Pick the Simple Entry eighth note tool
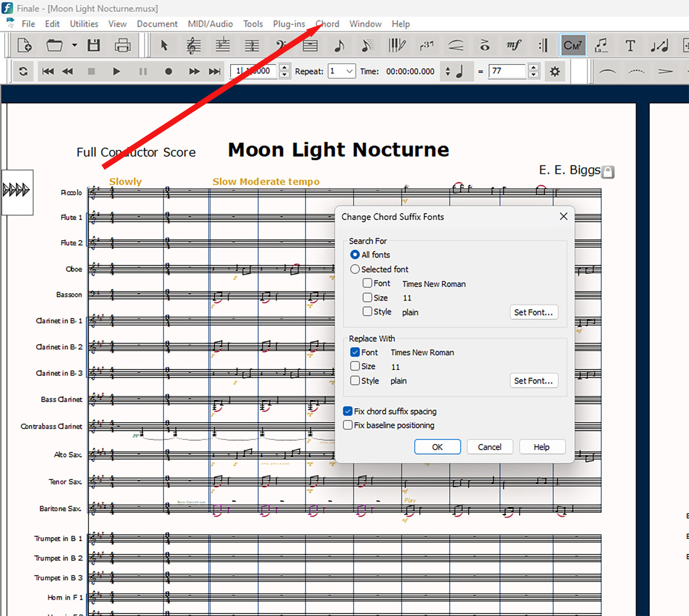Image resolution: width=689 pixels, height=616 pixels. coord(339,46)
